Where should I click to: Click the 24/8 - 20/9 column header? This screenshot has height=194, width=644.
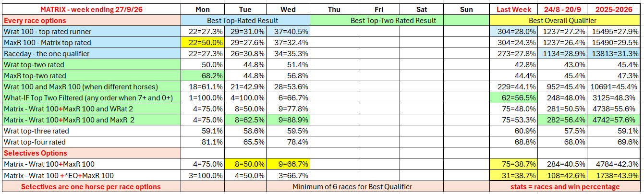[x=562, y=10]
